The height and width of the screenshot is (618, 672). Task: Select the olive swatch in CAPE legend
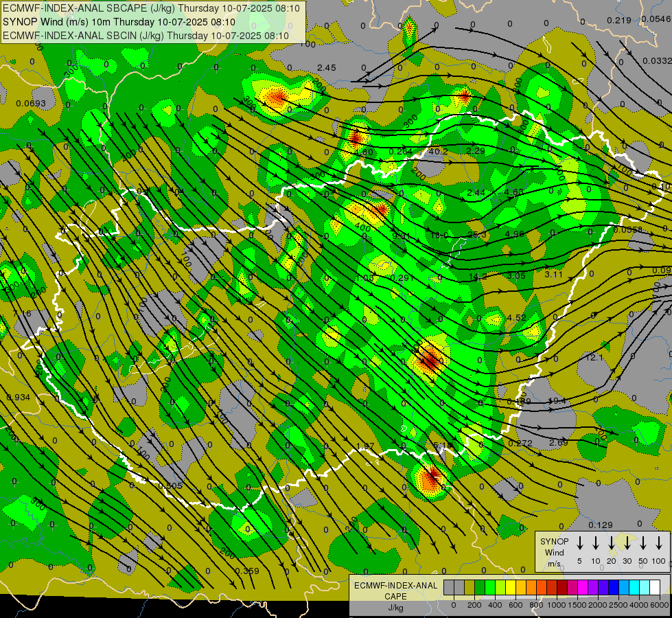pos(470,588)
